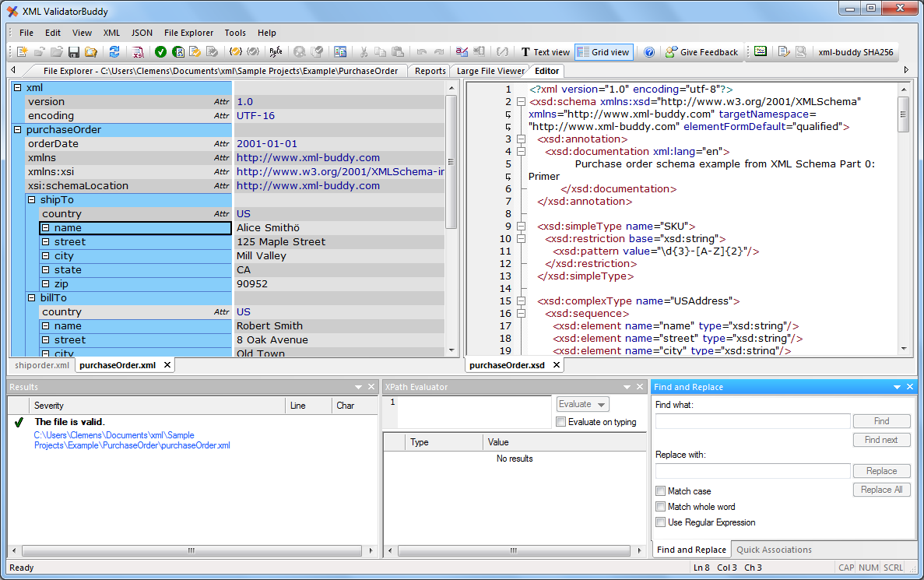Click the orange JSON braces validate icon
924x580 pixels.
click(x=236, y=52)
